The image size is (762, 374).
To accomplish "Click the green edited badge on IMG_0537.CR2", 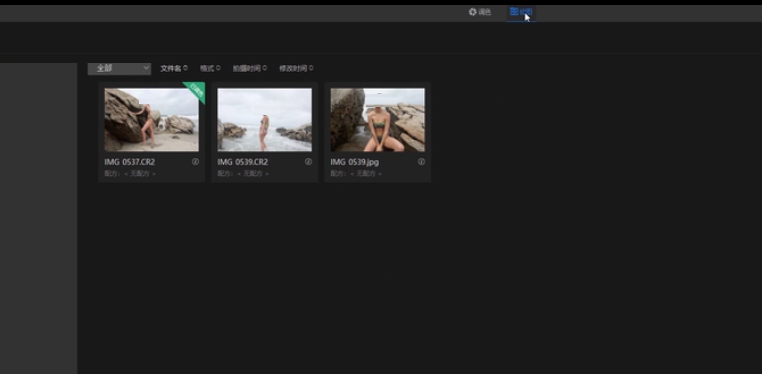I will point(196,91).
